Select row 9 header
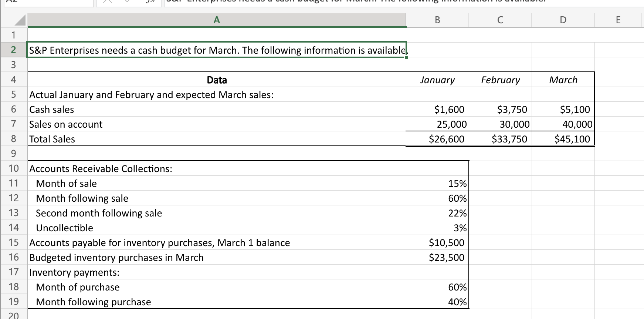 pyautogui.click(x=14, y=154)
